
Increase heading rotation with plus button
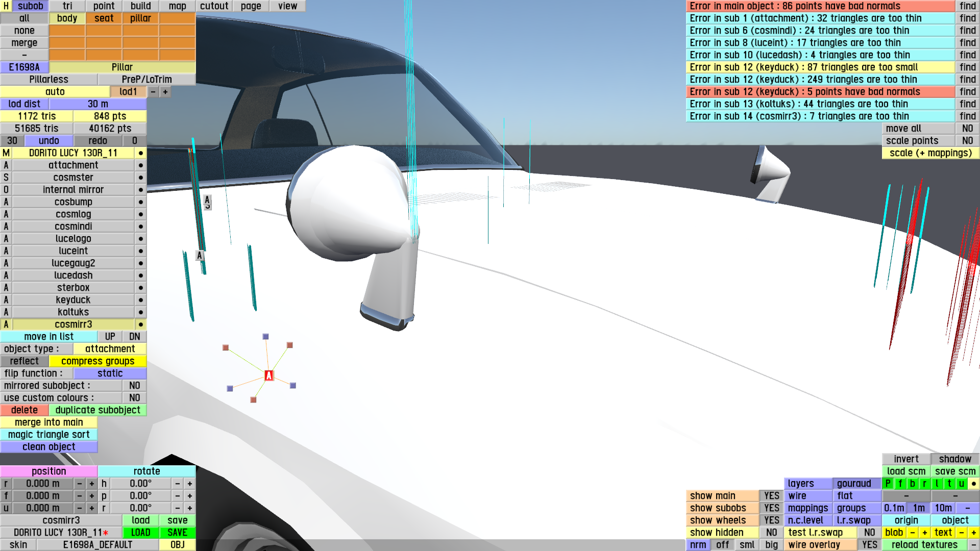click(189, 484)
